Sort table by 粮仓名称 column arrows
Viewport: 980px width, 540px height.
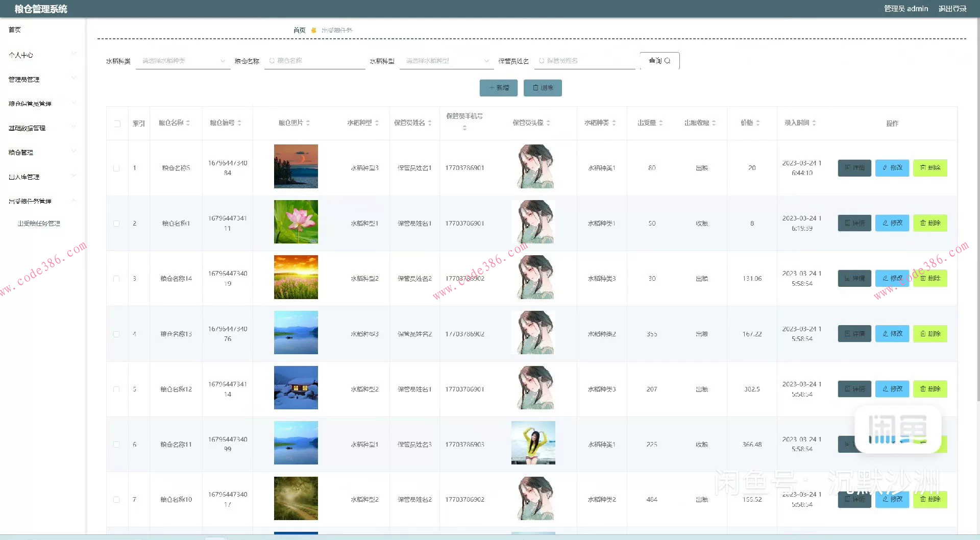coord(188,123)
